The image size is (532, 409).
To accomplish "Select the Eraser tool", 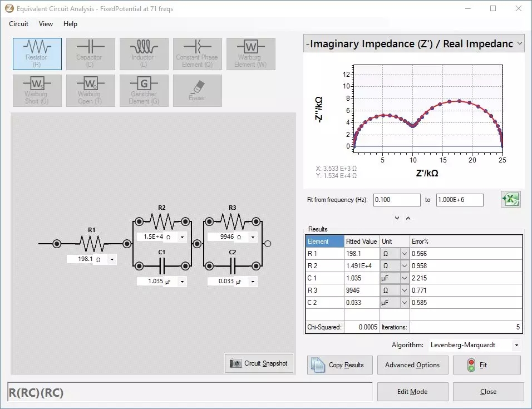I will [x=197, y=91].
